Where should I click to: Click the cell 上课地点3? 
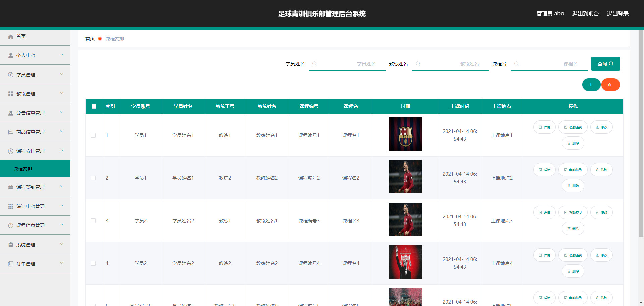point(502,221)
